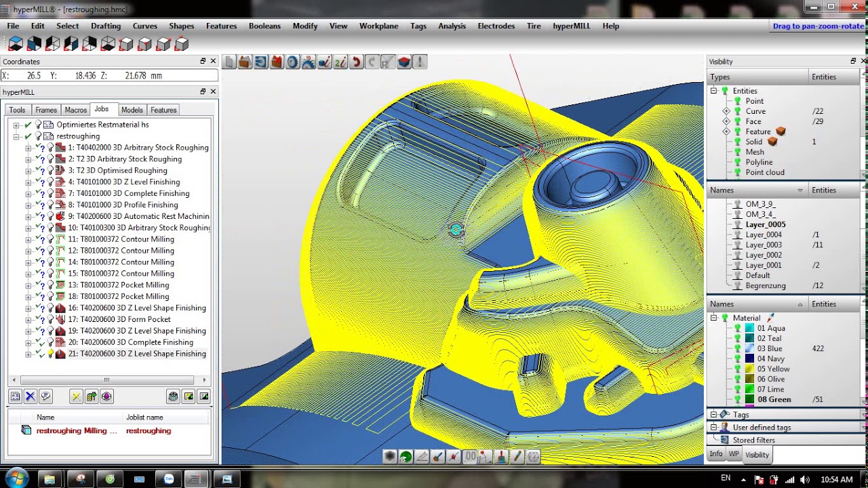Click the Names column header above the layer list

757,190
